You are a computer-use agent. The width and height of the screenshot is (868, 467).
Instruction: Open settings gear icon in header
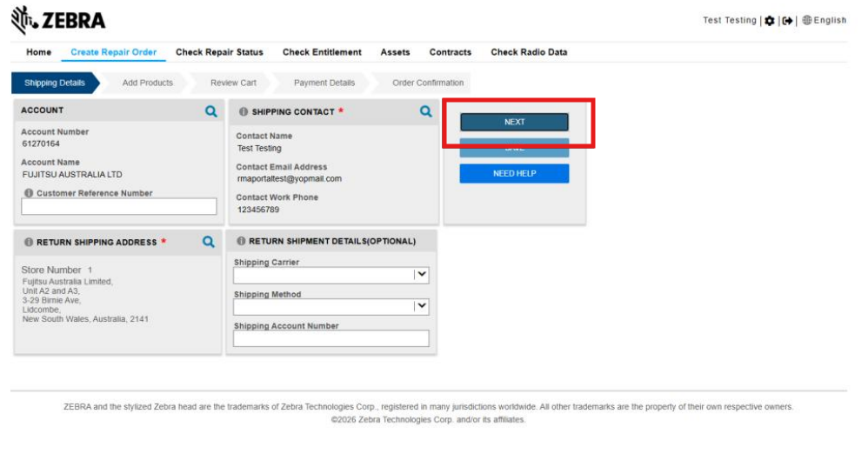point(770,21)
